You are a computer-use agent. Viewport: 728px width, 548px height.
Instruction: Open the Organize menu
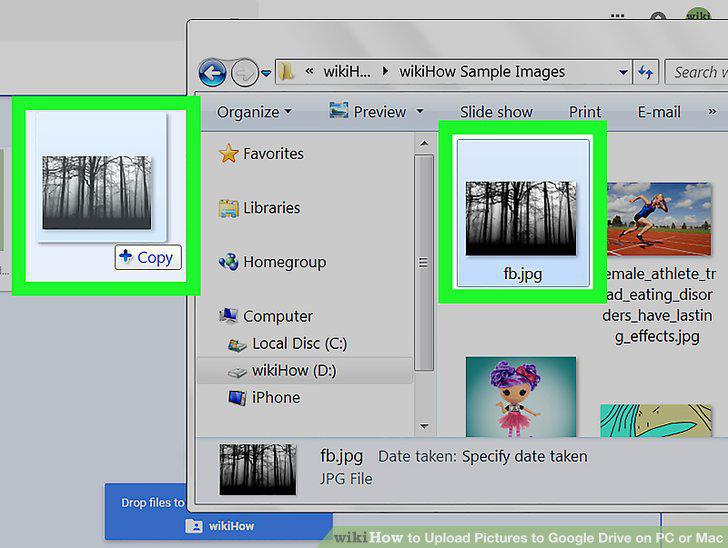click(x=254, y=112)
